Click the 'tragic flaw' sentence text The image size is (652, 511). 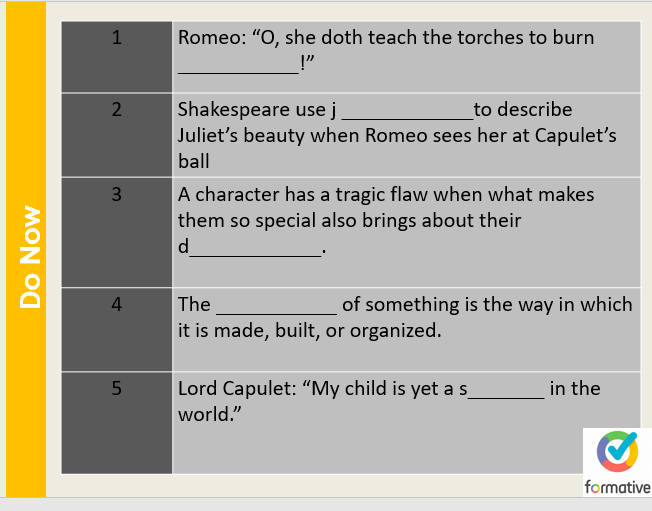[x=386, y=195]
